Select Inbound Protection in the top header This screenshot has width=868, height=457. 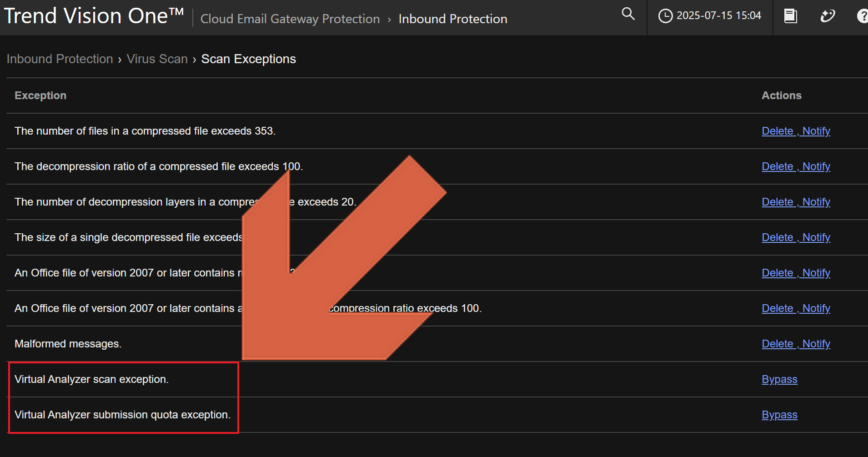pos(452,19)
